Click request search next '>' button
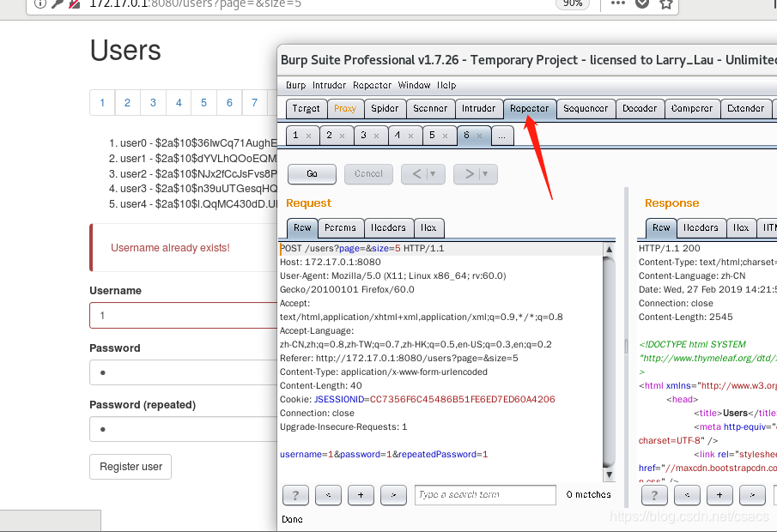 393,495
